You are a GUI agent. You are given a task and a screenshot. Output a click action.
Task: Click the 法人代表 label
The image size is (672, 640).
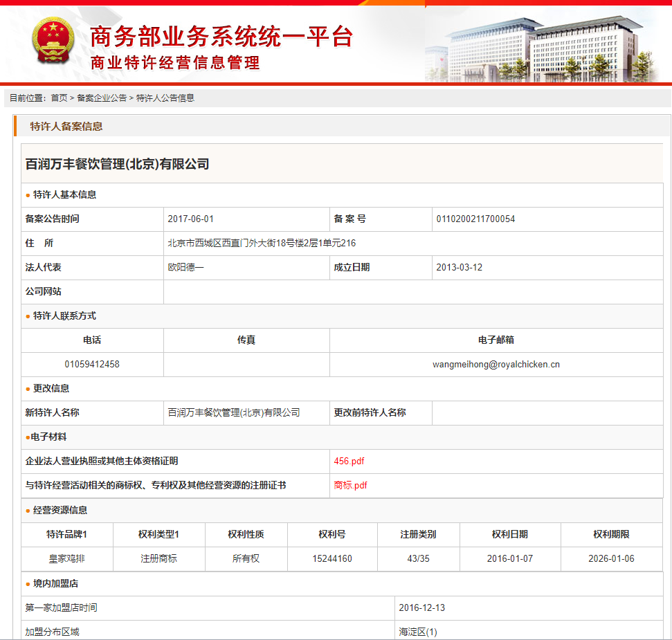pyautogui.click(x=44, y=267)
